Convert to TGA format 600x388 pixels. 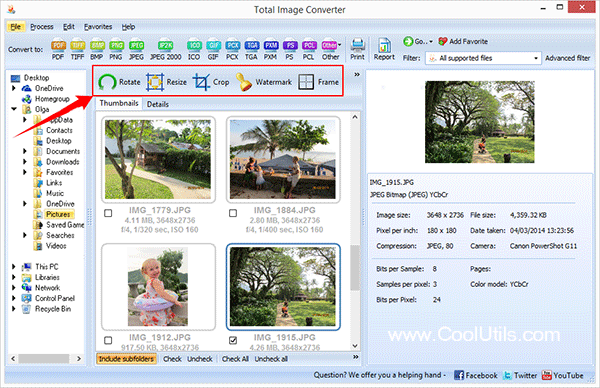click(251, 50)
